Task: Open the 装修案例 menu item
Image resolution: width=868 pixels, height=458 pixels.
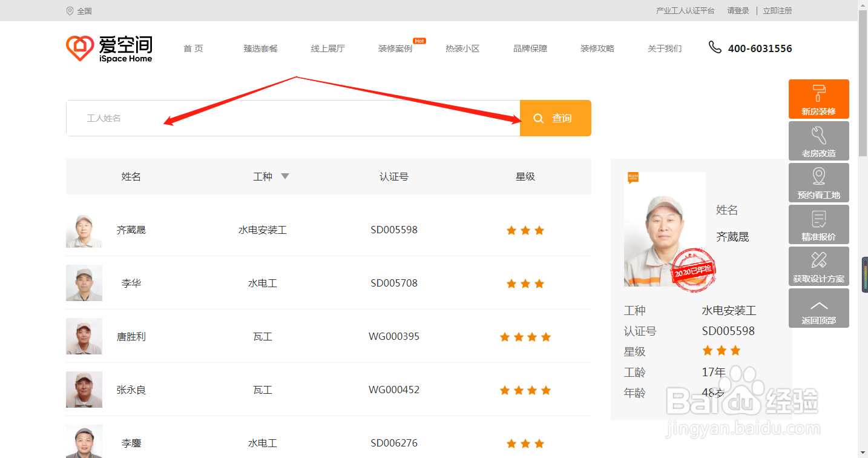Action: pos(395,48)
